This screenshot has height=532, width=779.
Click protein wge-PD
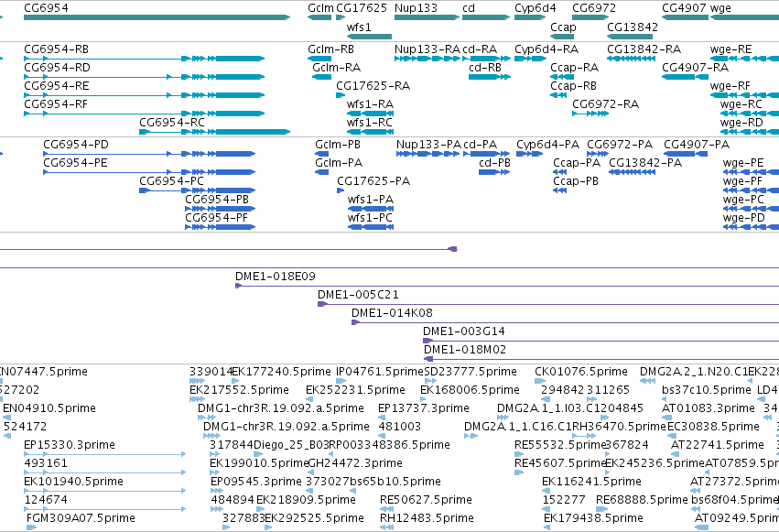(x=752, y=227)
